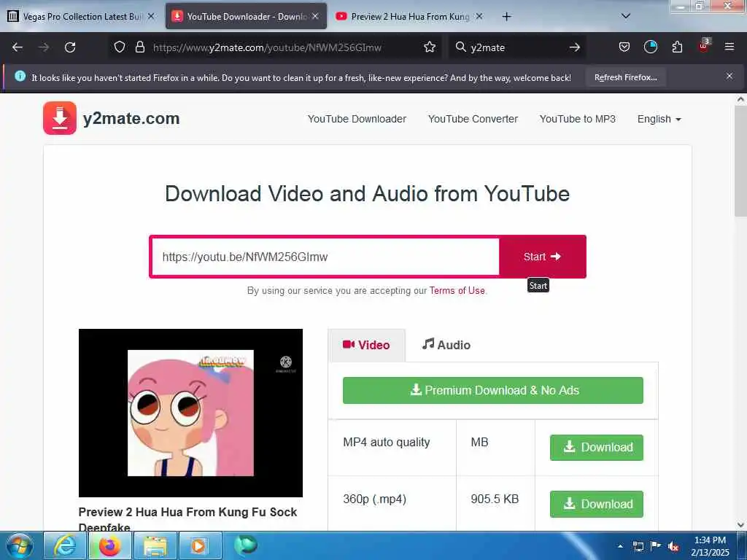Screen dimensions: 747x560
Task: Select the Video format tab
Action: pyautogui.click(x=366, y=345)
